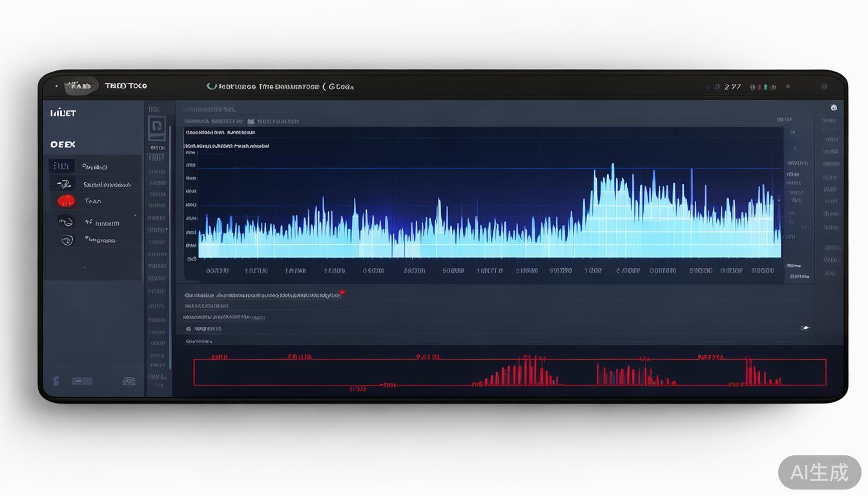
Task: Click the red circular icon in sidebar
Action: (x=66, y=201)
